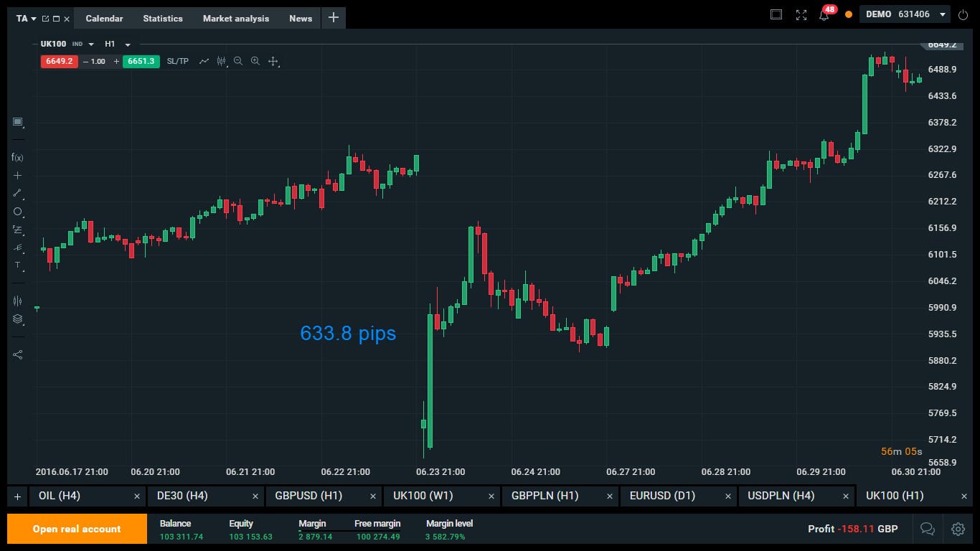The width and height of the screenshot is (980, 551).
Task: Click the green buy price 6651.3 button
Action: (141, 61)
